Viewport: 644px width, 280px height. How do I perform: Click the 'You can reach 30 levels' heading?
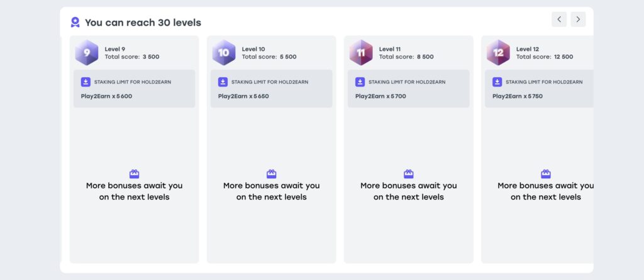click(x=143, y=23)
